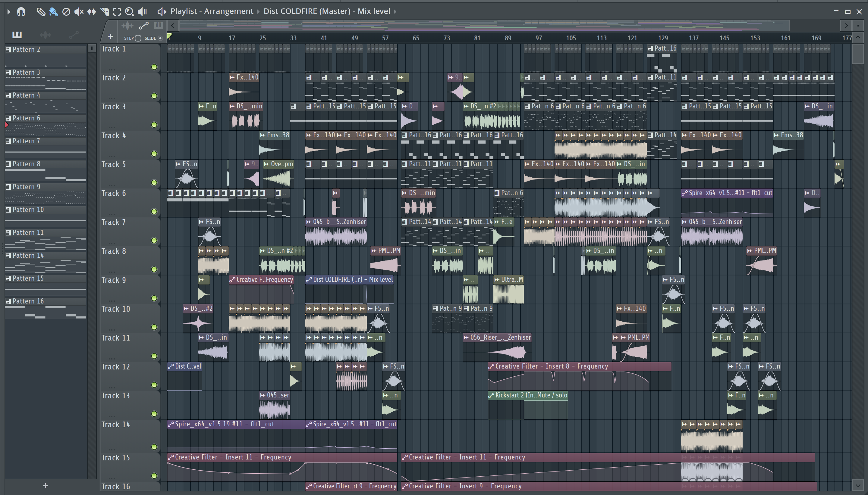The image size is (868, 495).
Task: Filter timeline by automation clip focus
Action: click(143, 26)
